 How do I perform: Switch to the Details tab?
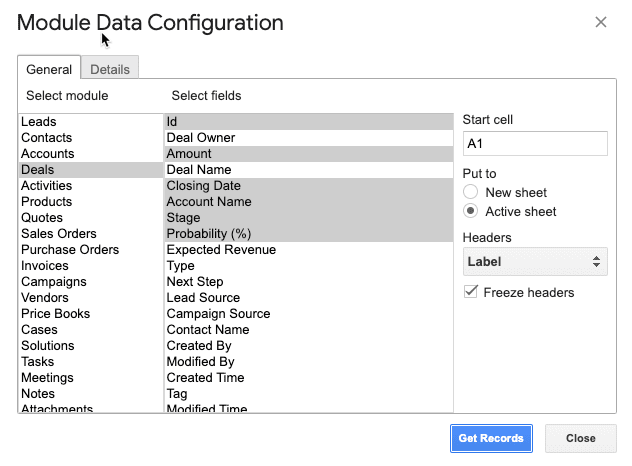coord(110,69)
